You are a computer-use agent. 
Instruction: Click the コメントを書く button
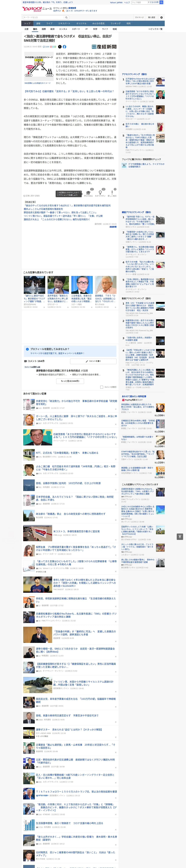93,361
